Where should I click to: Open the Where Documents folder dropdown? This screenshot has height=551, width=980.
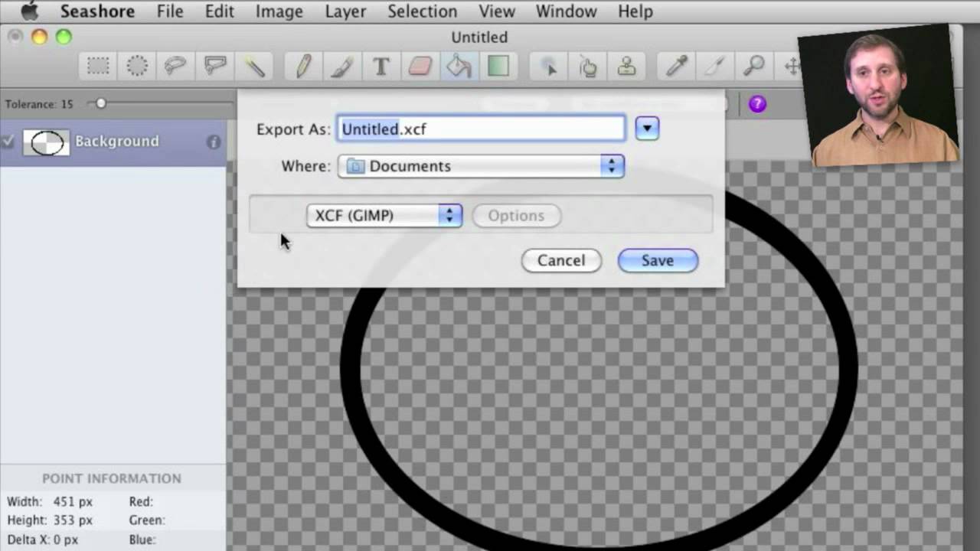pyautogui.click(x=481, y=166)
